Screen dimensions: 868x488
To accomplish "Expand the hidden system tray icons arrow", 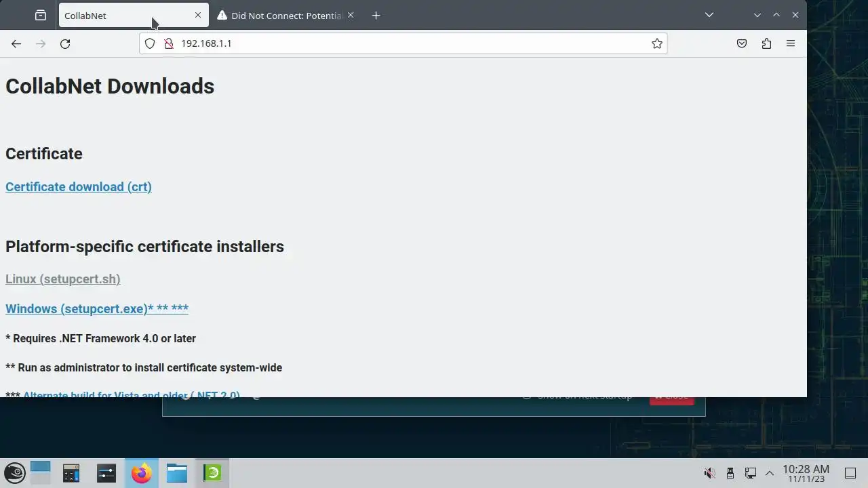I will click(770, 473).
